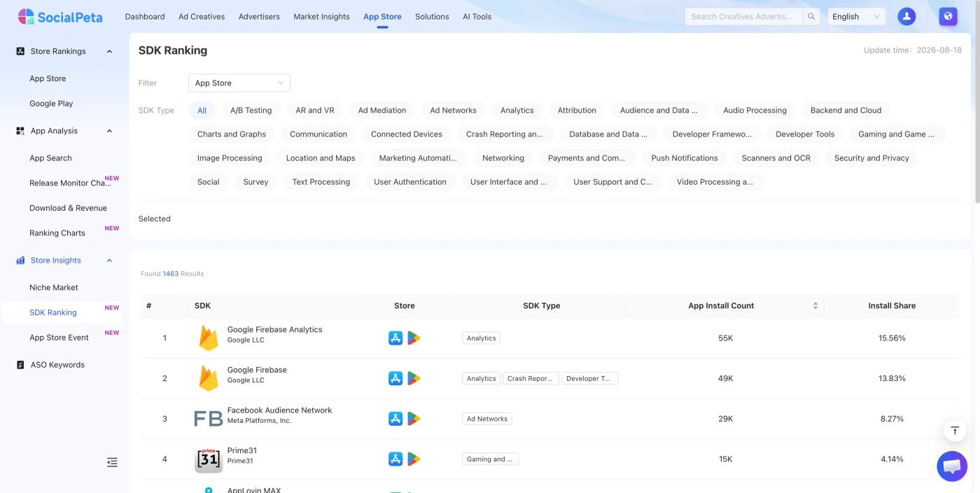The image size is (980, 493).
Task: Click App Store icon in Firebase Analytics row
Action: pyautogui.click(x=395, y=338)
